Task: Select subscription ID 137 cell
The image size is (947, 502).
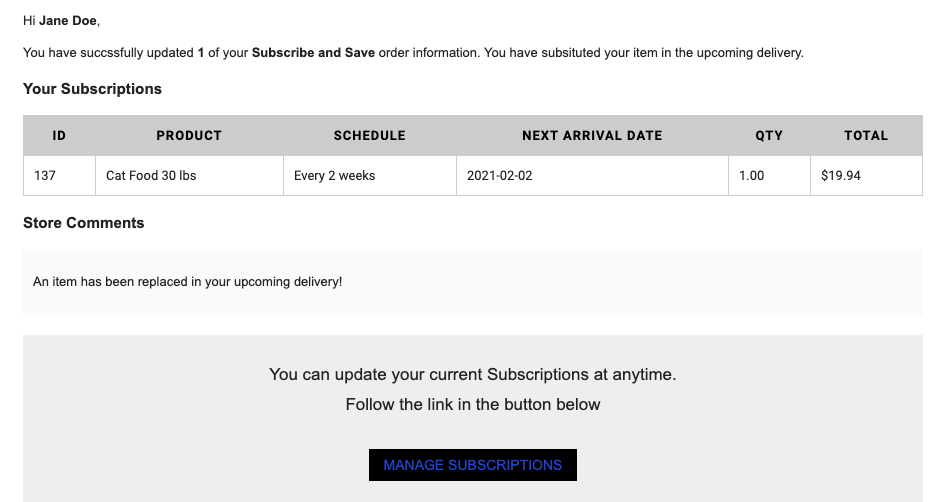Action: coord(59,176)
